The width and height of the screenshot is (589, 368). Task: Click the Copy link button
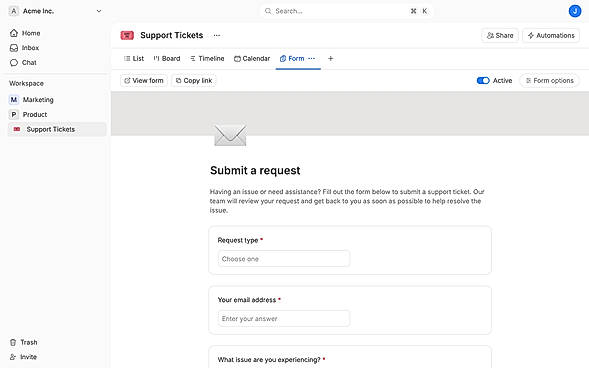coord(194,80)
